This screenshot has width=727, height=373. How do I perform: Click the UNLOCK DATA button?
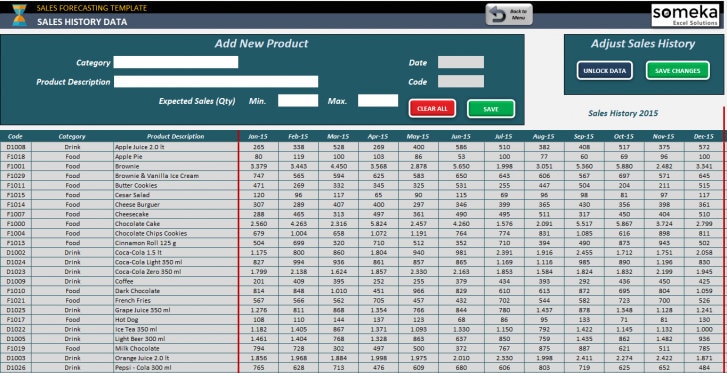tap(605, 71)
